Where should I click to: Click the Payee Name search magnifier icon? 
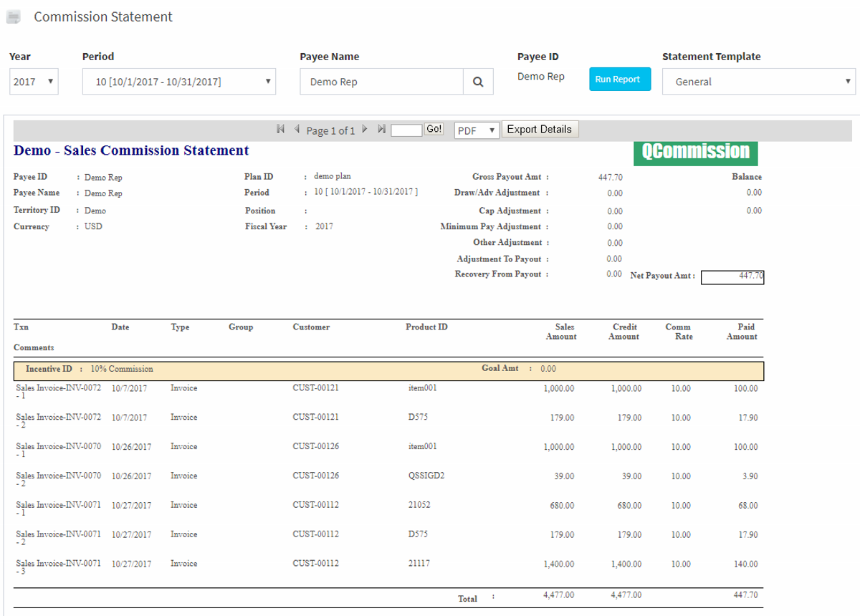(x=478, y=82)
